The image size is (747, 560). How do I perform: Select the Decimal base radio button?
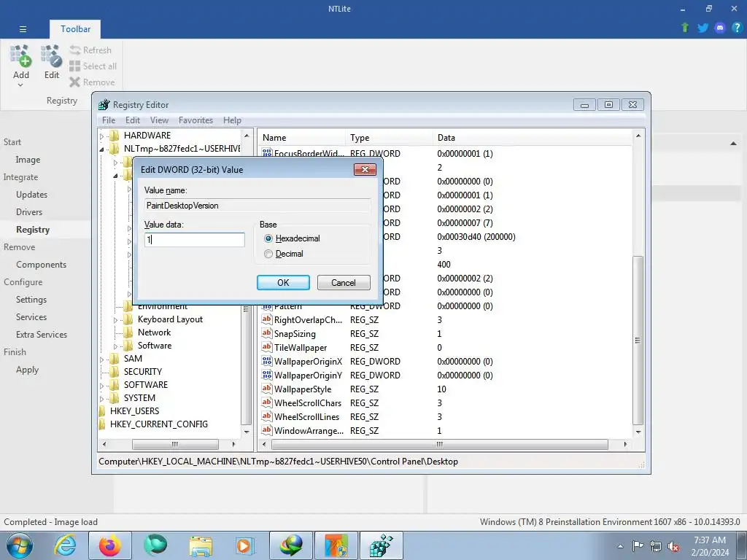tap(268, 254)
